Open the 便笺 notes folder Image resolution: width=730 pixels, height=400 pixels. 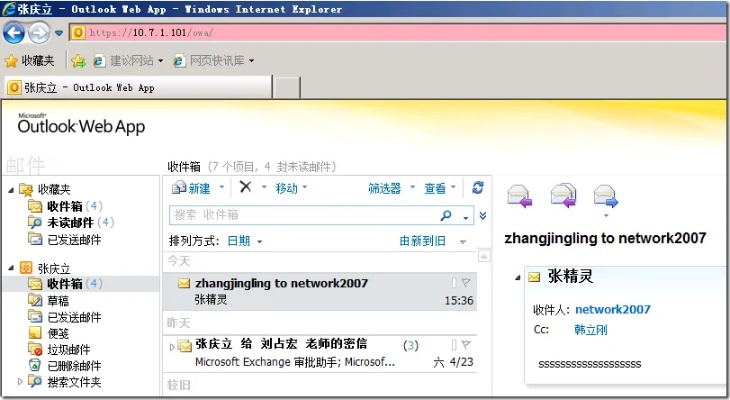[x=48, y=333]
